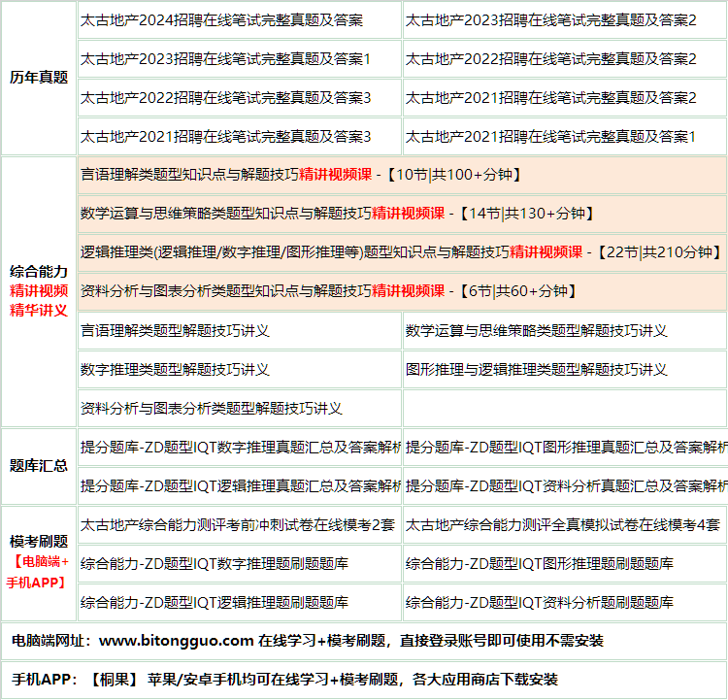Open 太古地产2022招聘在线笔试完整真题及答案2
The width and height of the screenshot is (728, 700).
click(550, 59)
